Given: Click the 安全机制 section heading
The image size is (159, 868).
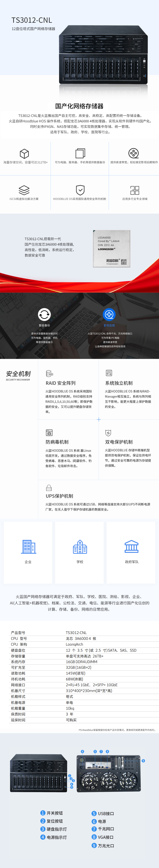Looking at the screenshot, I should [x=18, y=373].
